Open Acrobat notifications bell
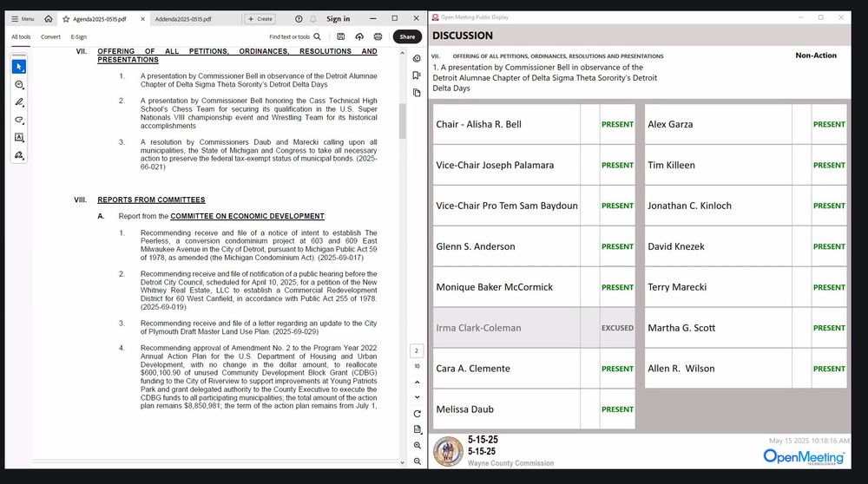This screenshot has width=868, height=484. [x=313, y=19]
